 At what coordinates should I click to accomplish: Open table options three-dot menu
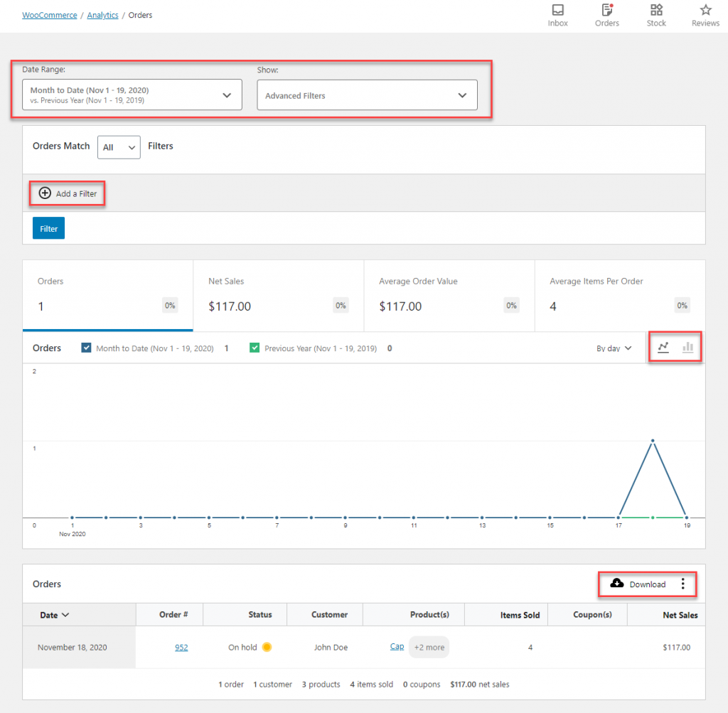(682, 584)
